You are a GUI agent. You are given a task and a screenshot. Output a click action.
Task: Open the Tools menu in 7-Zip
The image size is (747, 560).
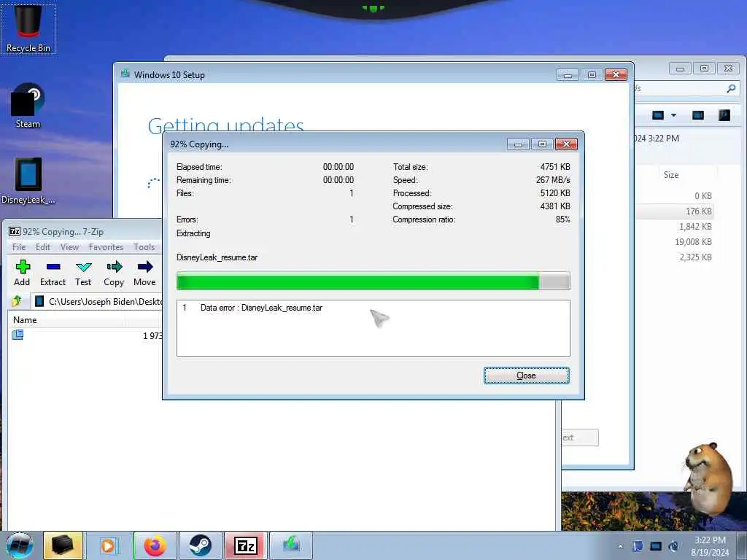(144, 246)
